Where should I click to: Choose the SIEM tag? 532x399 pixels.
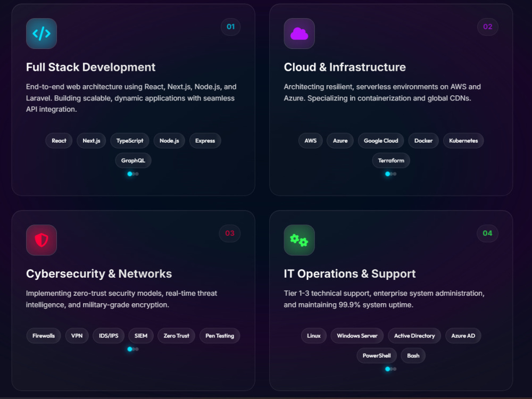click(x=141, y=336)
